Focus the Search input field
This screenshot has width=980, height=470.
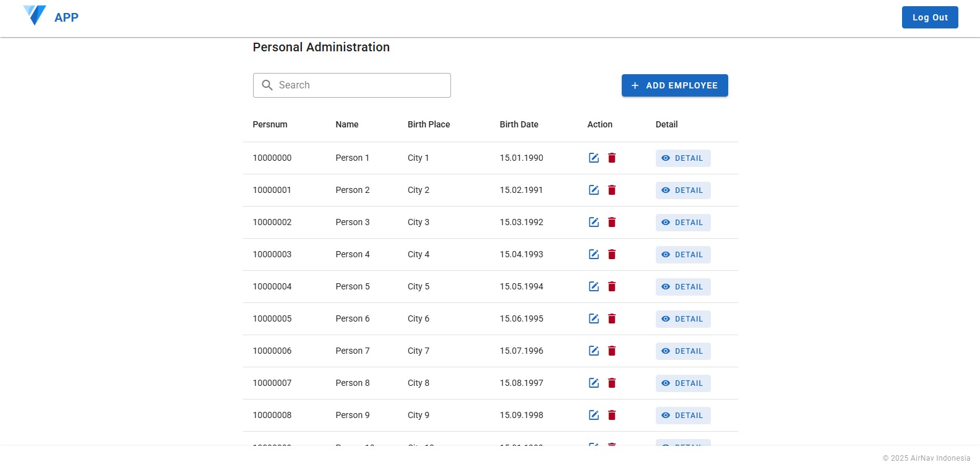(361, 85)
